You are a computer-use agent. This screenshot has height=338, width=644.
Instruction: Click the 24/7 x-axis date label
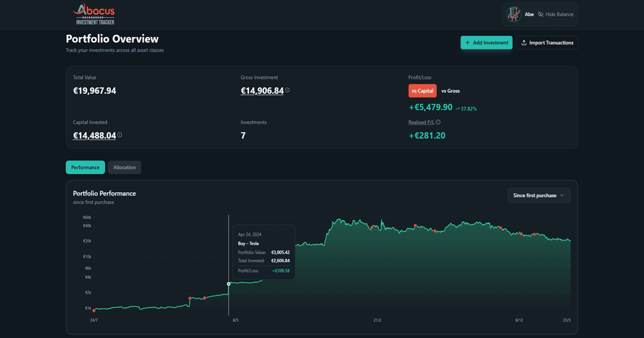94,320
